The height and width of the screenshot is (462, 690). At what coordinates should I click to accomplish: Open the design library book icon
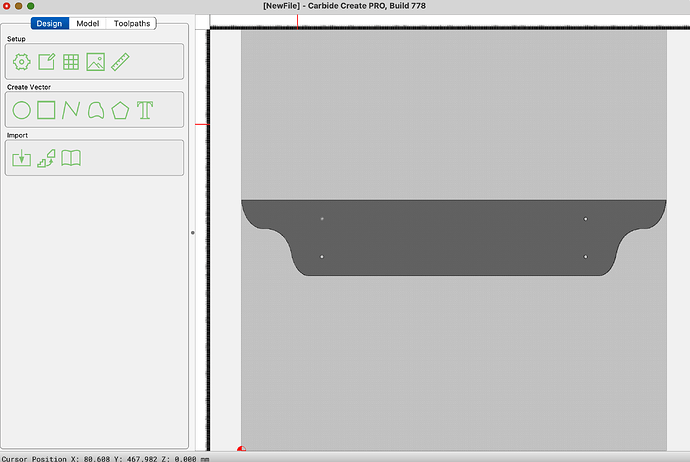[x=71, y=158]
